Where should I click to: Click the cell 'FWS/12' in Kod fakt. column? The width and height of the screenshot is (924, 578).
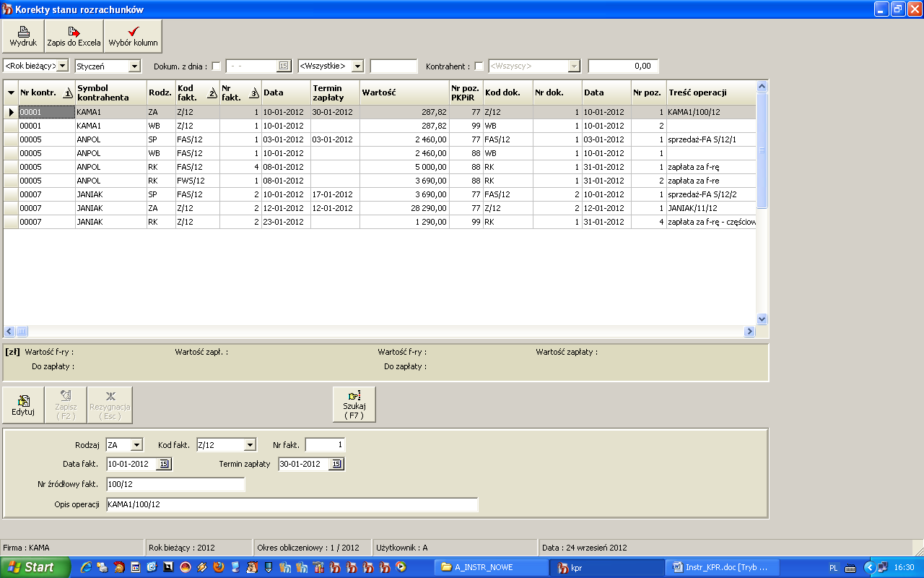coord(197,181)
